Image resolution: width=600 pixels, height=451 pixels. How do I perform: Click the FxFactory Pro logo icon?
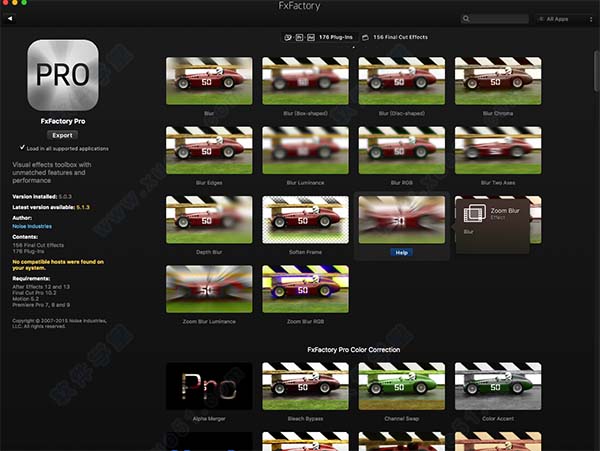coord(63,75)
